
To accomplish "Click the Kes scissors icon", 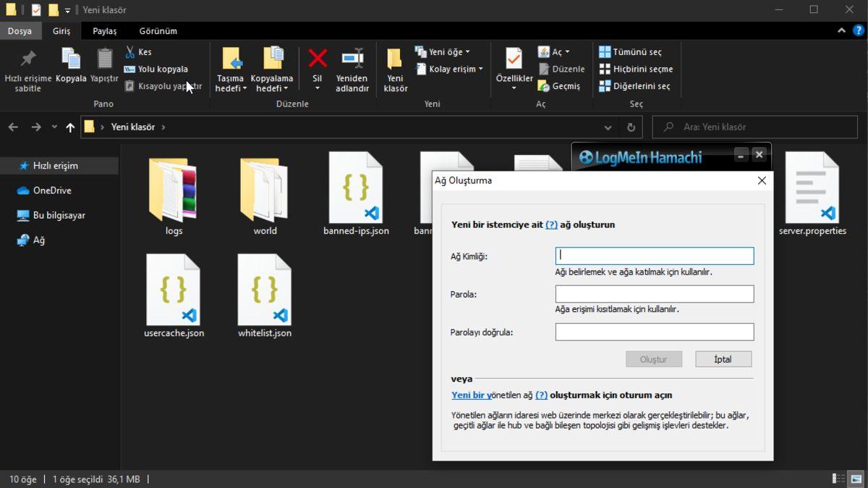I will tap(130, 52).
